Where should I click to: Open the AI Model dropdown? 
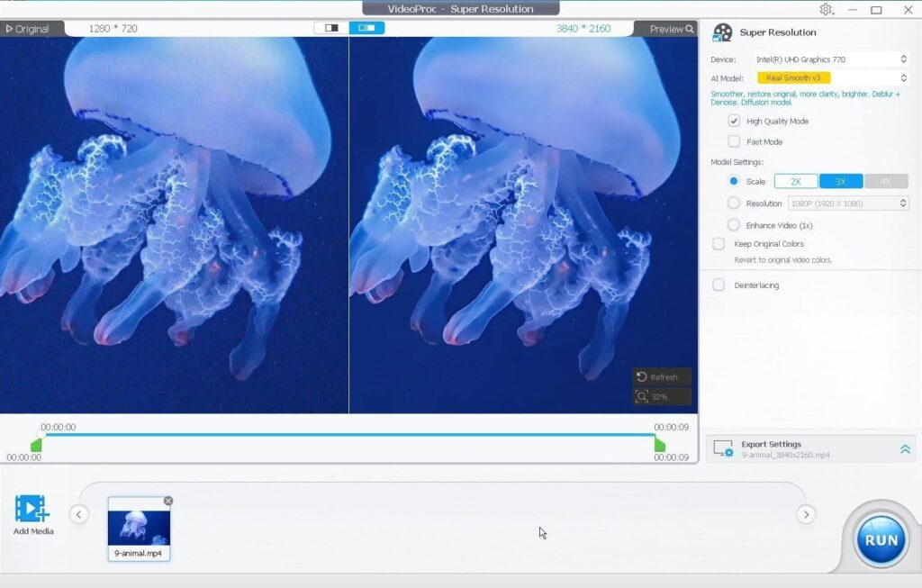coord(831,77)
